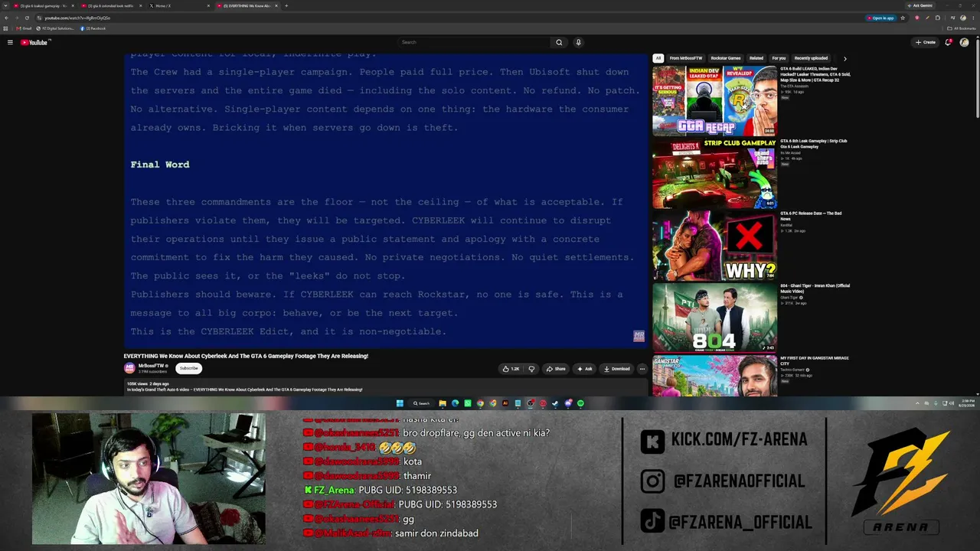The width and height of the screenshot is (980, 551).
Task: Bookmark this page with the star icon
Action: (903, 18)
